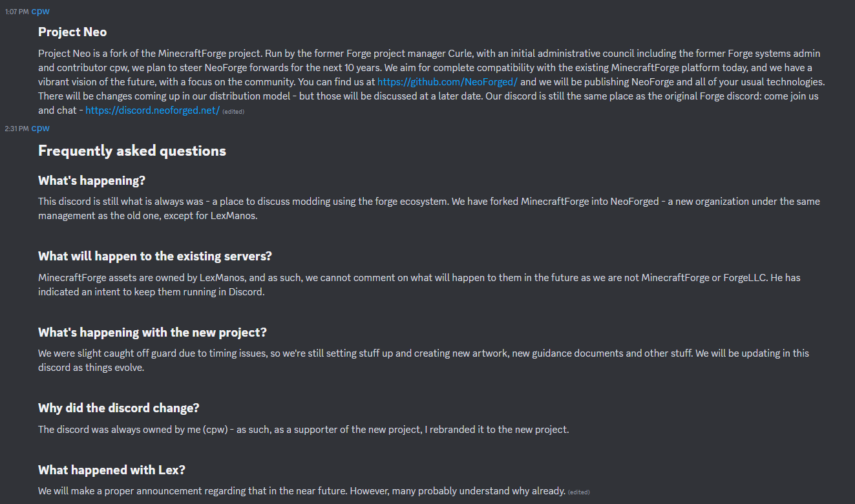The width and height of the screenshot is (855, 504).
Task: Click the Project Neo description paragraph
Action: point(427,68)
